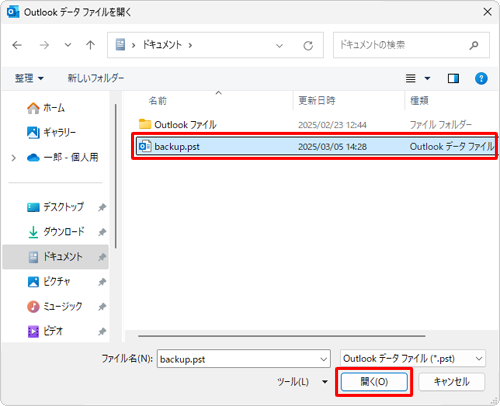Click the pin icon beside ミュージック

[x=102, y=307]
